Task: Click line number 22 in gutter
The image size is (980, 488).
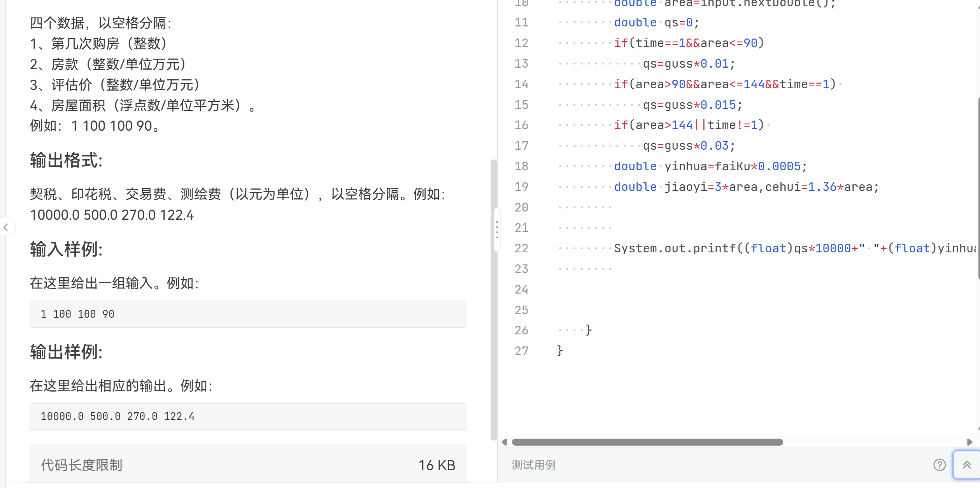Action: 521,248
